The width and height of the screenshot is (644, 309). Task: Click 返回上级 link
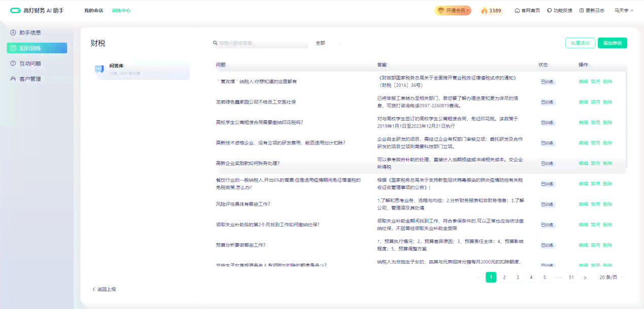click(x=104, y=289)
